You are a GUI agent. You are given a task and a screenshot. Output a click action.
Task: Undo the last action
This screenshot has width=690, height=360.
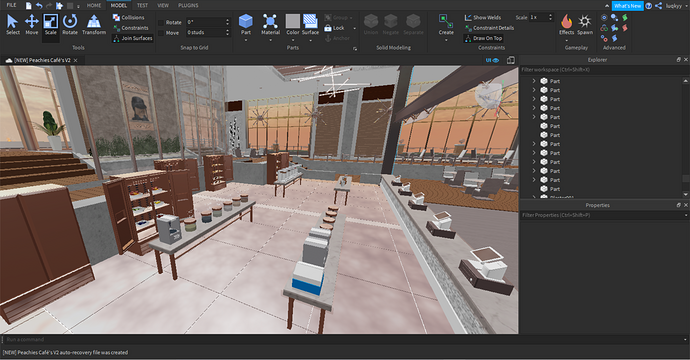point(39,6)
